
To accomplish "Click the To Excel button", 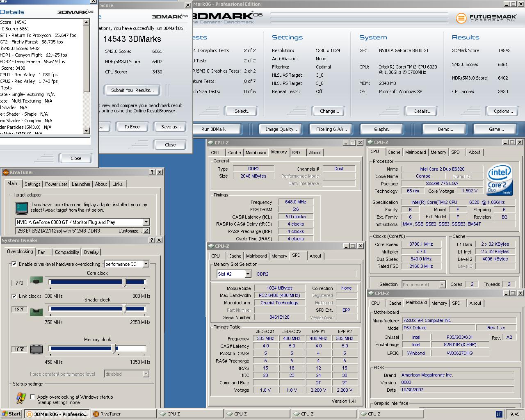I will pyautogui.click(x=132, y=127).
